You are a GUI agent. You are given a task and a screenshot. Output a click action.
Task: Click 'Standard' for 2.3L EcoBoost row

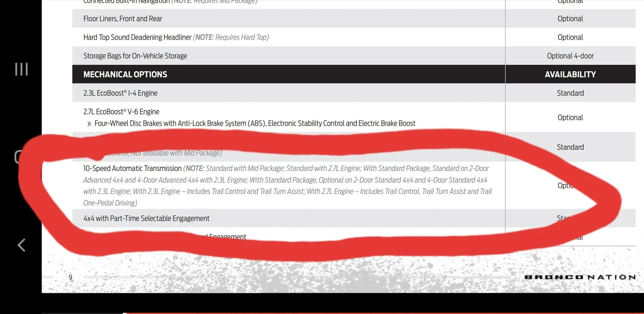570,93
